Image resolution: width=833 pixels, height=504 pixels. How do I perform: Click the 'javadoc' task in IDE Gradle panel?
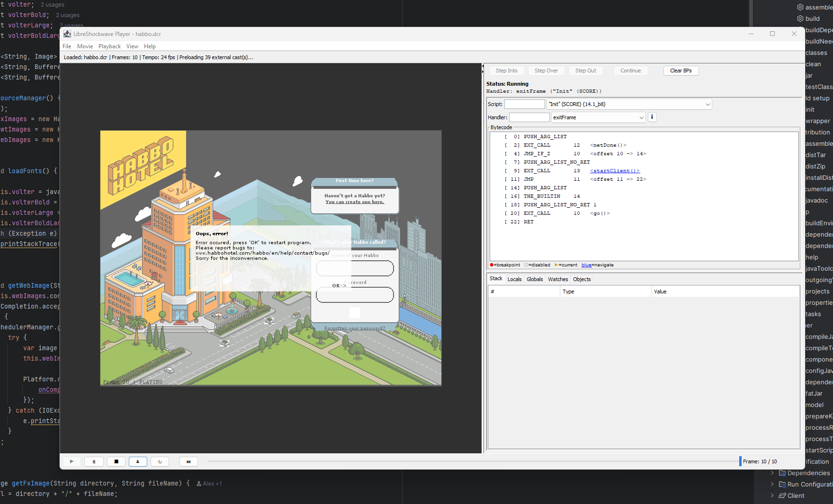point(816,200)
